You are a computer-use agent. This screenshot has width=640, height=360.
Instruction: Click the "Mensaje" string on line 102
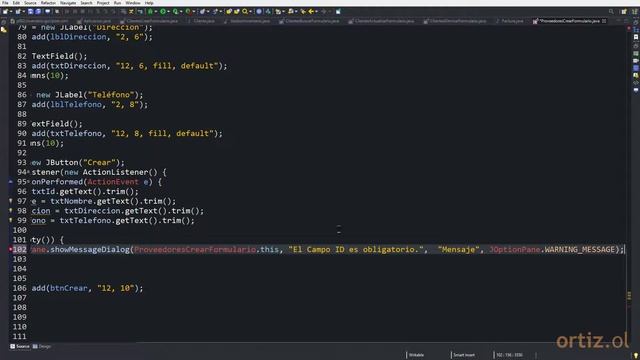point(458,249)
